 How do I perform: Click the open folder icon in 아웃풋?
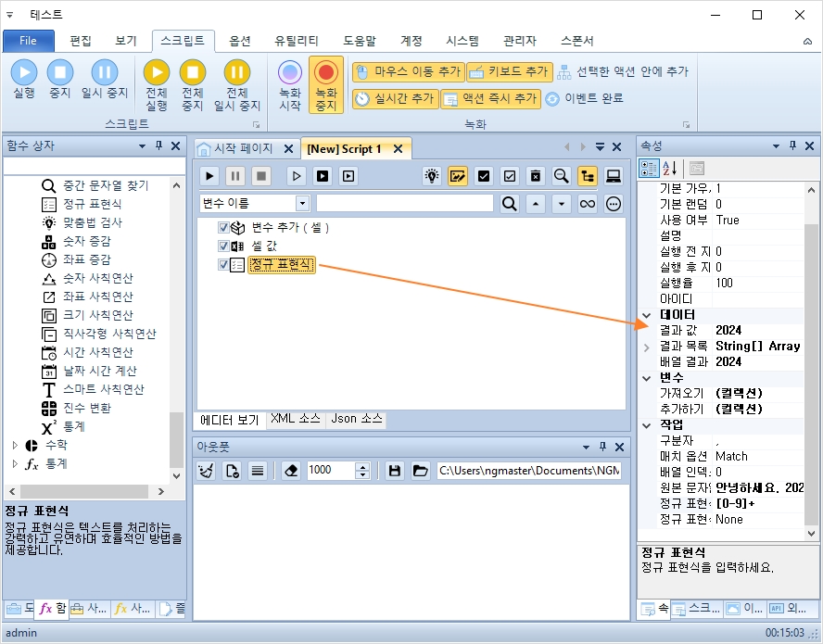point(421,471)
